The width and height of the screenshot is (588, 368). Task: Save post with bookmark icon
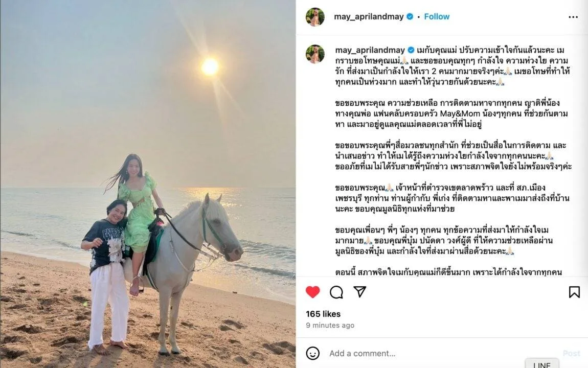click(x=574, y=292)
